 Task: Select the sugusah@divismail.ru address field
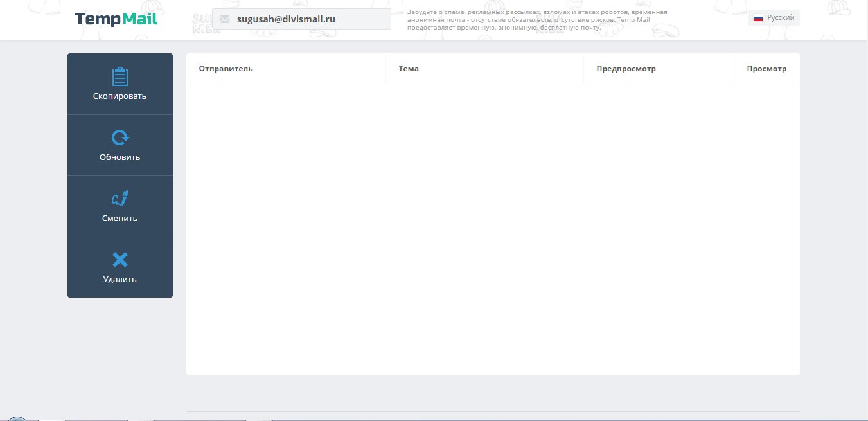301,19
